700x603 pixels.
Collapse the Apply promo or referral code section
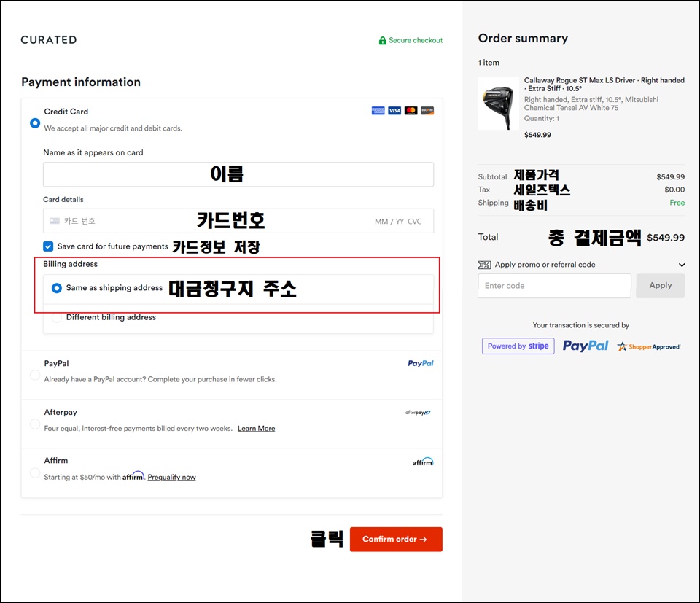pos(682,265)
